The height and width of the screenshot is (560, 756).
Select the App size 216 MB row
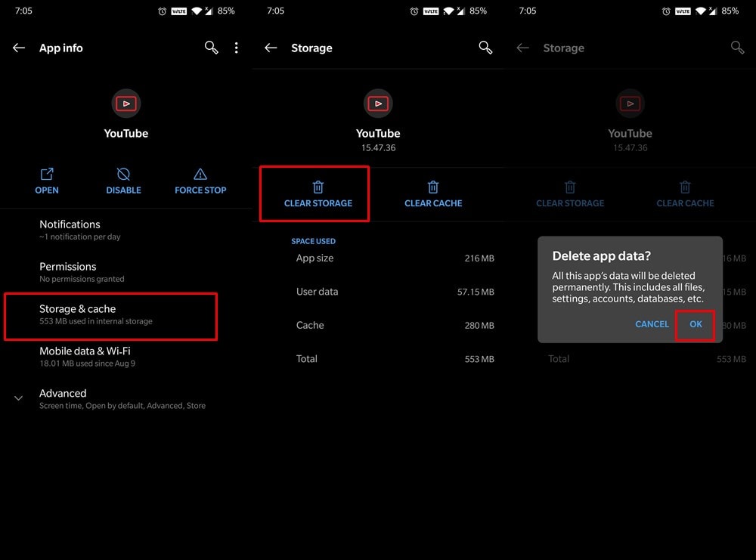[x=395, y=258]
